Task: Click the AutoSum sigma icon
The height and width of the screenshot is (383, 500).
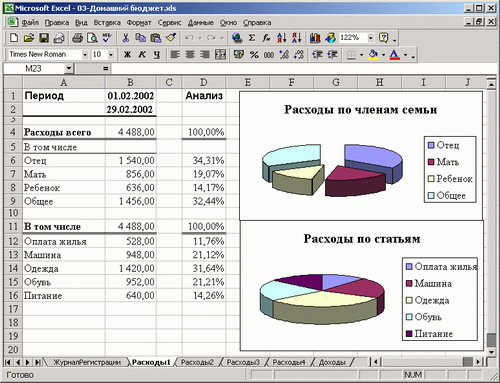Action: 252,38
